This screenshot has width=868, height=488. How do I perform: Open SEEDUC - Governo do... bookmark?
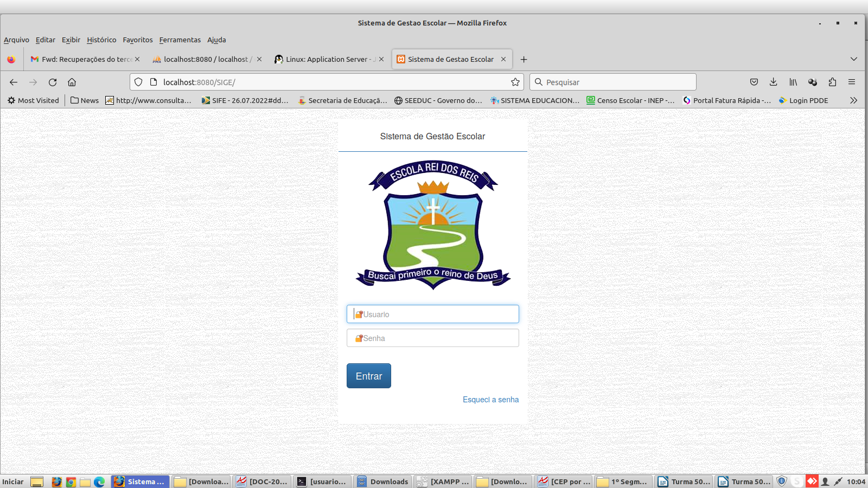click(x=438, y=100)
